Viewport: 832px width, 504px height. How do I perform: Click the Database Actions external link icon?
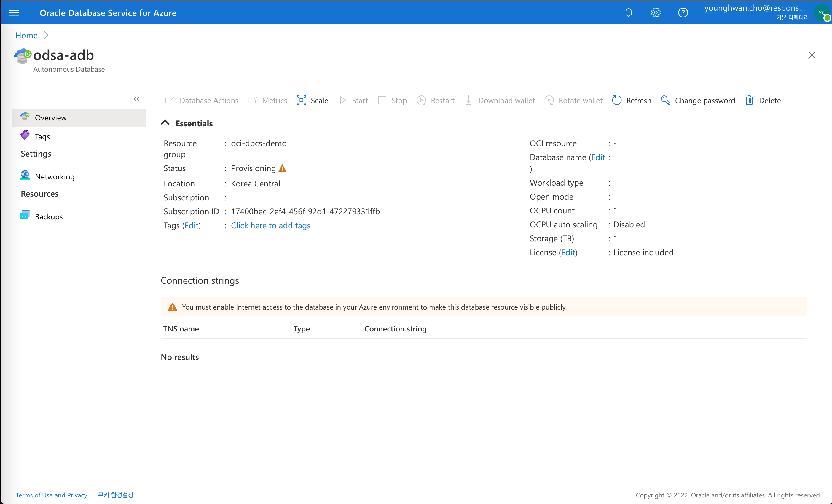(170, 100)
